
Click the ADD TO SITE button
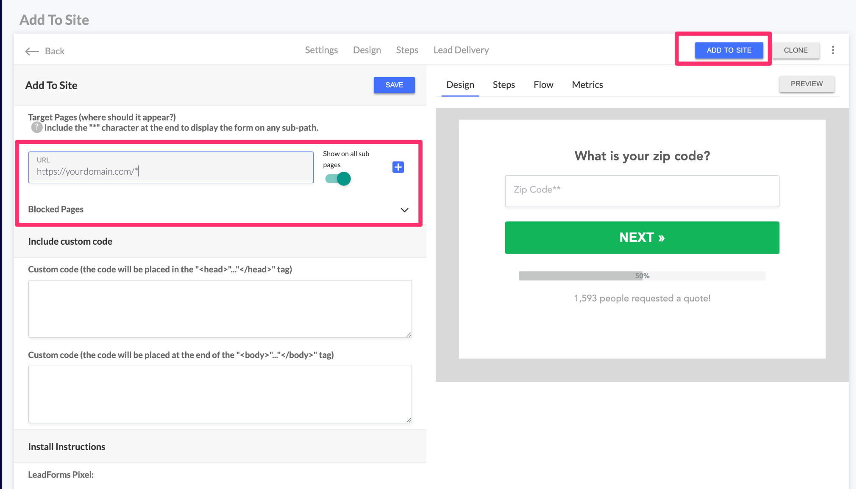729,50
